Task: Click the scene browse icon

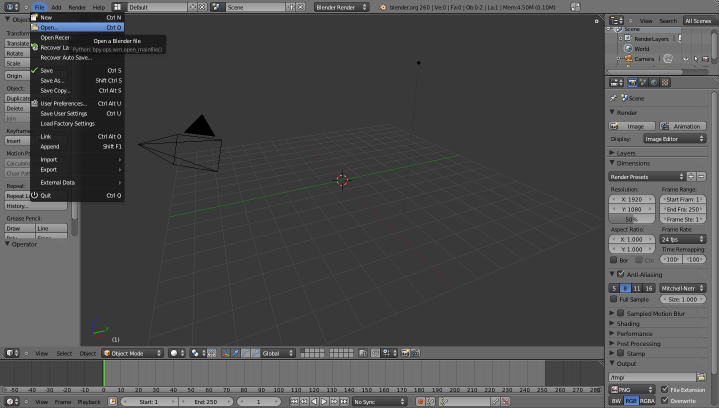Action: [x=216, y=7]
